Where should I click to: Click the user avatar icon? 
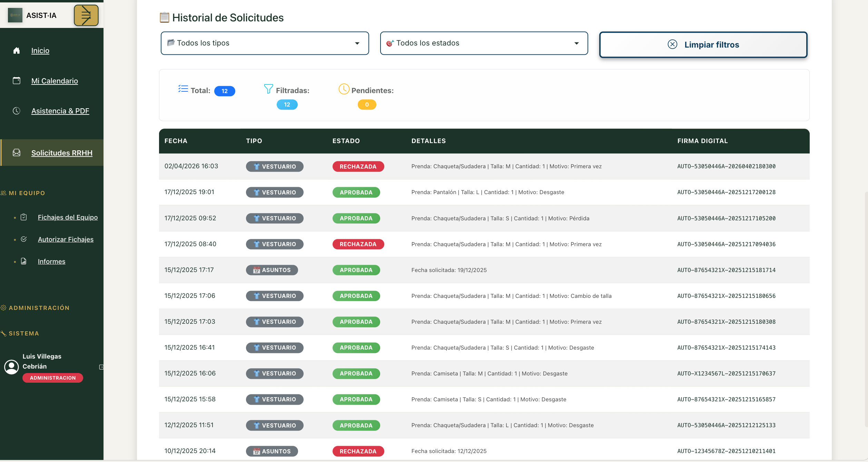(11, 367)
